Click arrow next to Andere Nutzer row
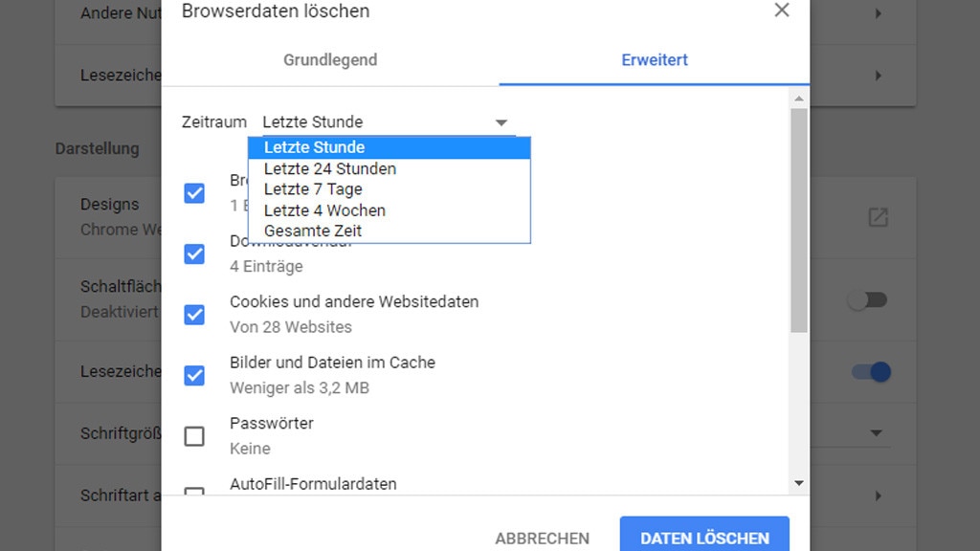The width and height of the screenshot is (980, 551). tap(878, 14)
